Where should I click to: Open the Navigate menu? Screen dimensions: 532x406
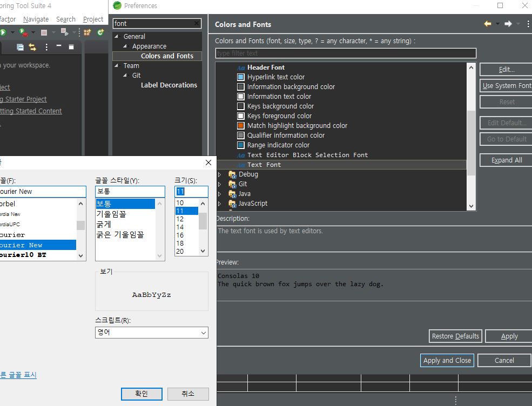pyautogui.click(x=36, y=19)
